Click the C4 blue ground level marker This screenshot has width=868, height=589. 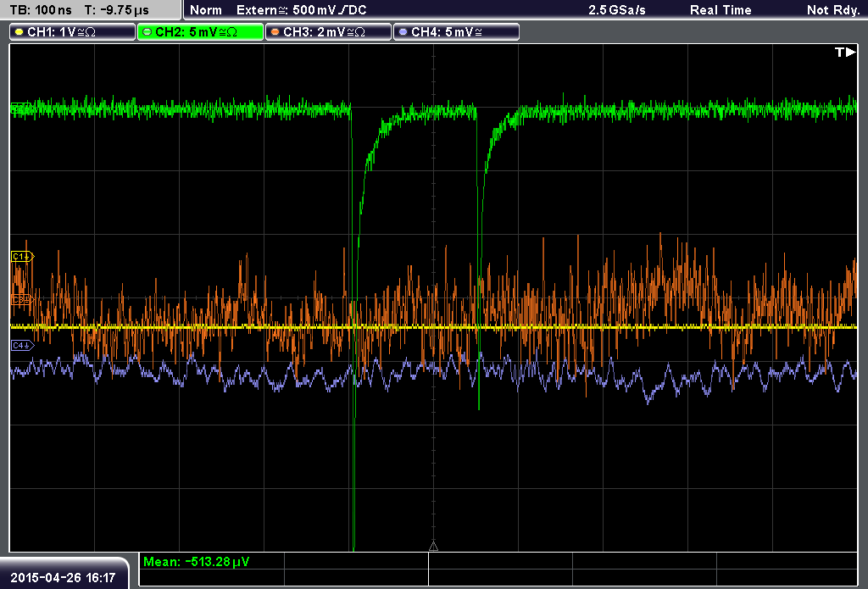pos(23,346)
